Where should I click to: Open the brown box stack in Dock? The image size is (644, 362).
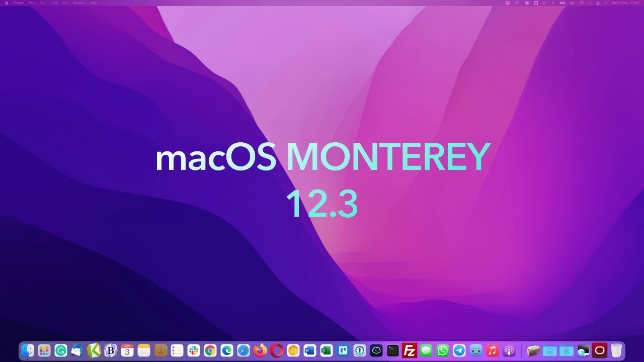coord(533,350)
